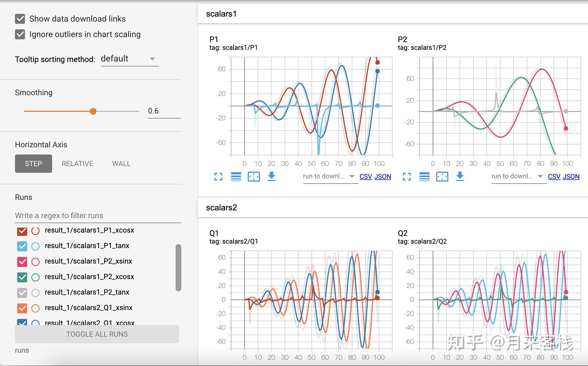Uncheck Ignore outliers in chart scaling
The height and width of the screenshot is (366, 588).
pos(20,34)
